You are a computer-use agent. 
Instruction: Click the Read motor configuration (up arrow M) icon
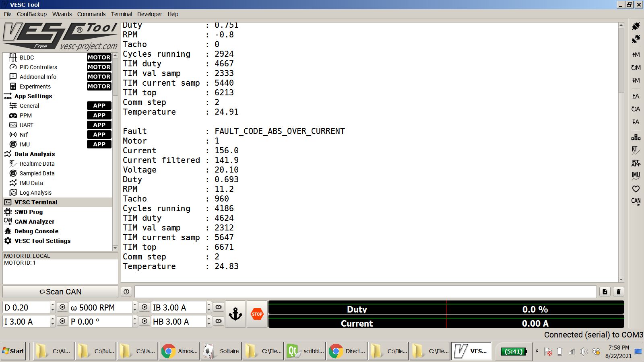pyautogui.click(x=636, y=55)
